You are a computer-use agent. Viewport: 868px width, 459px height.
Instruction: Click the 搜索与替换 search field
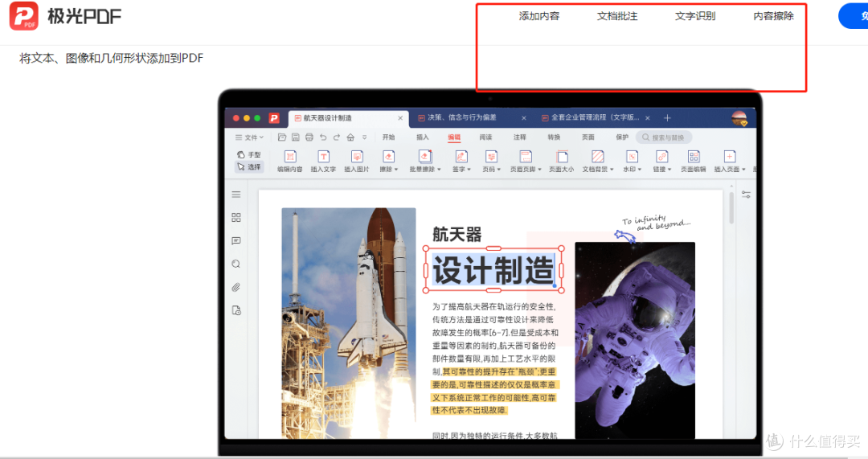(664, 137)
